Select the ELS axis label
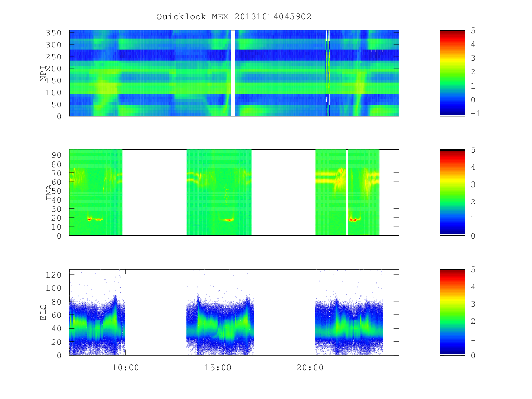 [43, 312]
